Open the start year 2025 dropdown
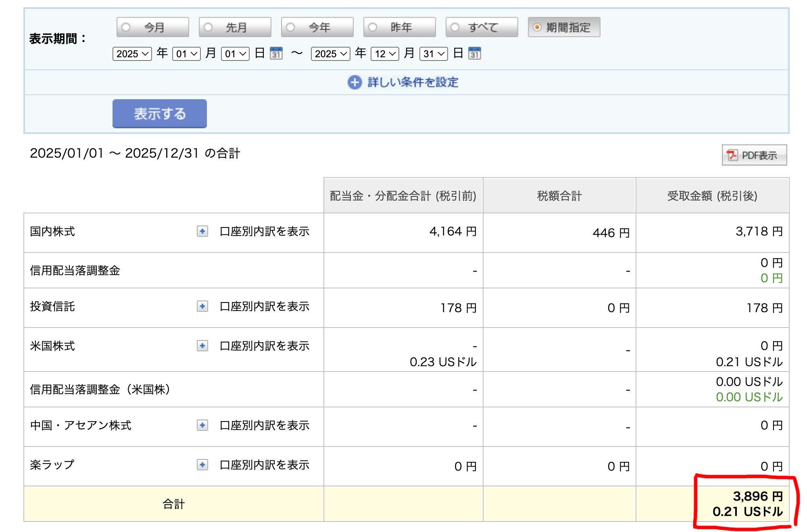This screenshot has width=807, height=532. pos(132,54)
